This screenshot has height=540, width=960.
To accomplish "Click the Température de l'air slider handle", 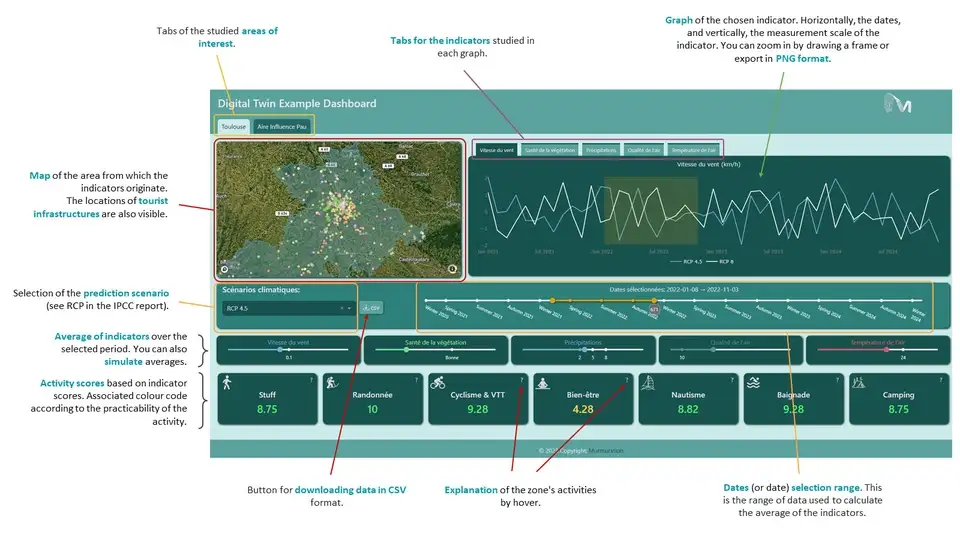I will (x=887, y=349).
